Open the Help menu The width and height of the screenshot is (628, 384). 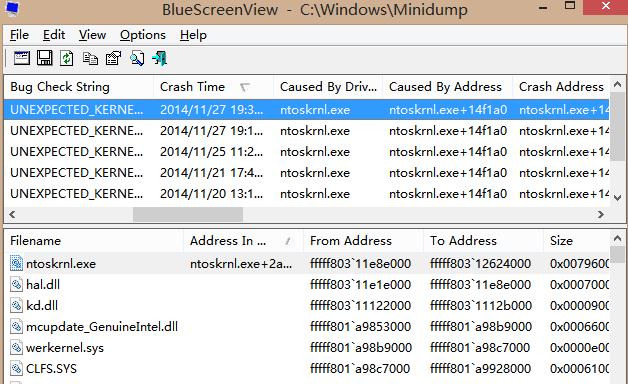click(x=193, y=35)
